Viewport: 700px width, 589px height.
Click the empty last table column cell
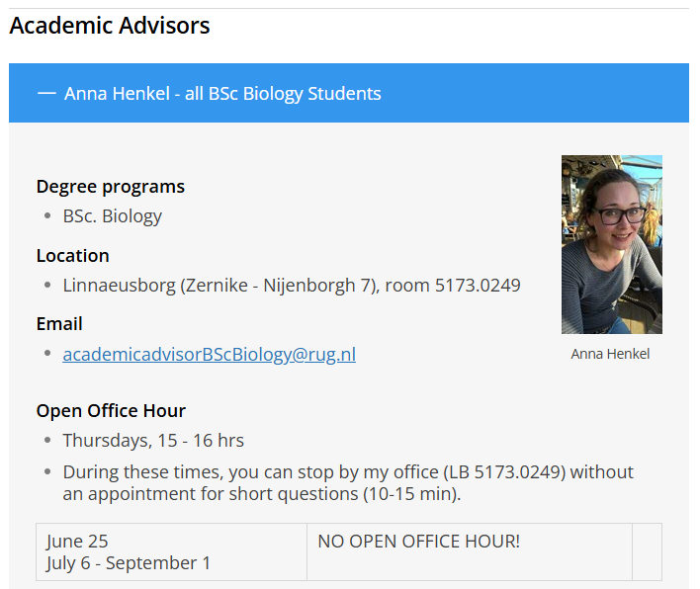[x=647, y=552]
